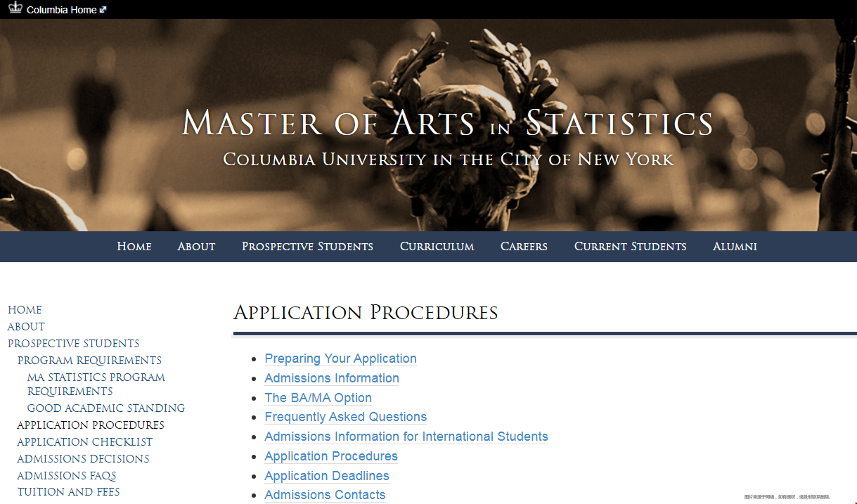
Task: Click the Columbia University in the City of New York subtitle
Action: tap(449, 160)
